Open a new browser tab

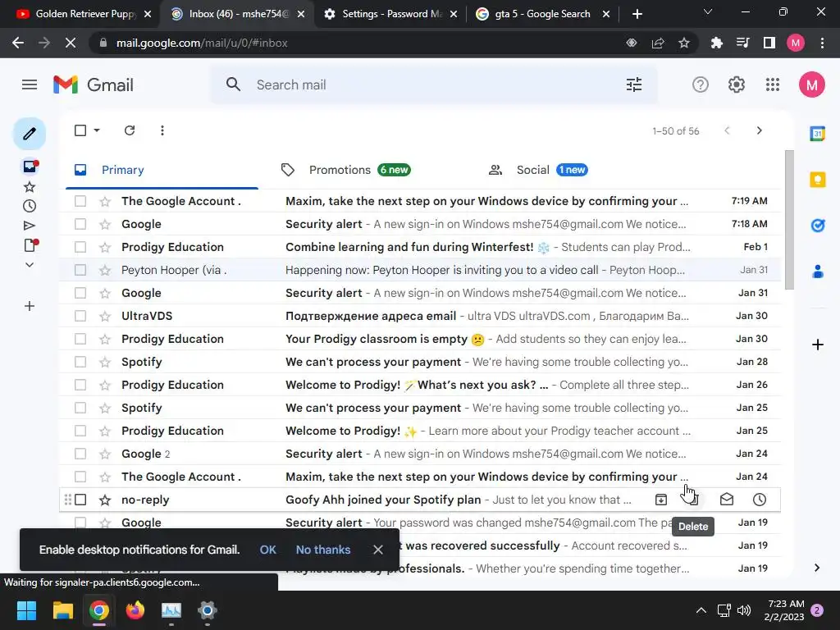click(637, 14)
